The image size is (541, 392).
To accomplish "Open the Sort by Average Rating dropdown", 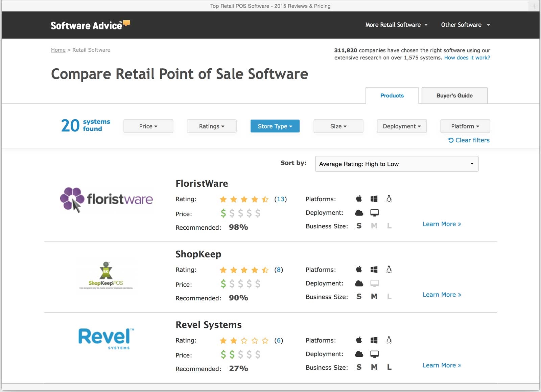I will 397,164.
